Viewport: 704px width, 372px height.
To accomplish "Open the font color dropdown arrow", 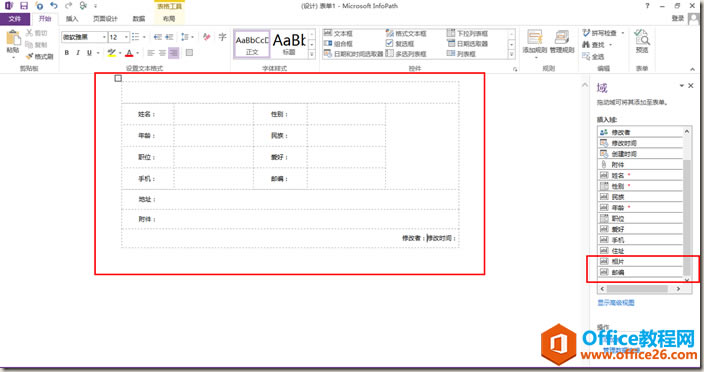I will [137, 53].
